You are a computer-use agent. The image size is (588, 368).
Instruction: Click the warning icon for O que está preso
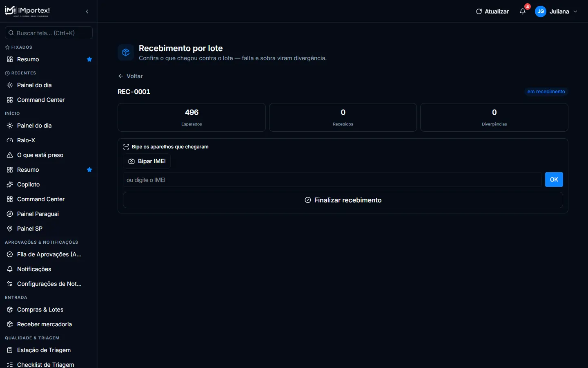[x=10, y=155]
